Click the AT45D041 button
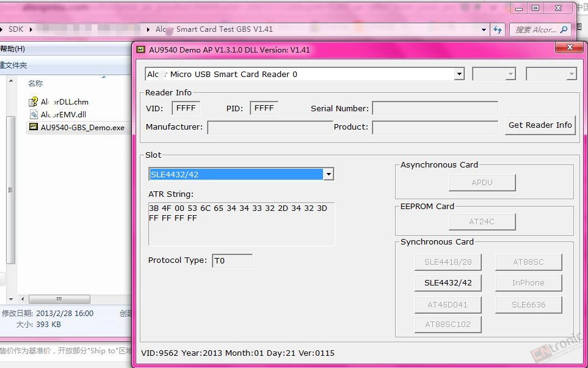Viewport: 588px width, 368px height. click(x=448, y=305)
